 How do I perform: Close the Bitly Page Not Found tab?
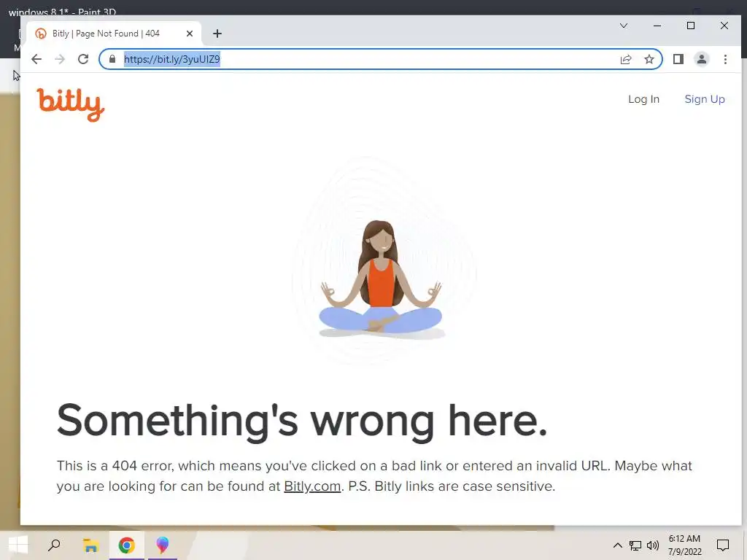tap(190, 34)
